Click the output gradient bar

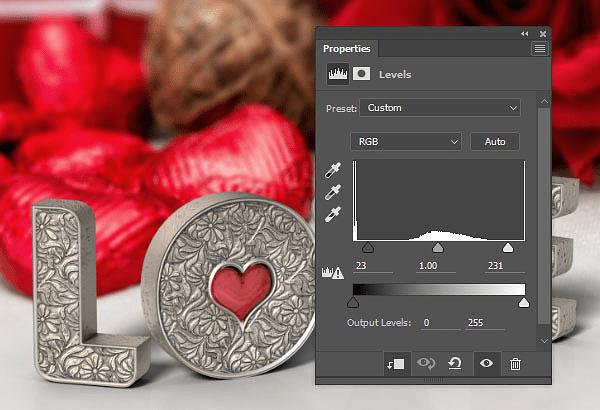click(x=439, y=289)
